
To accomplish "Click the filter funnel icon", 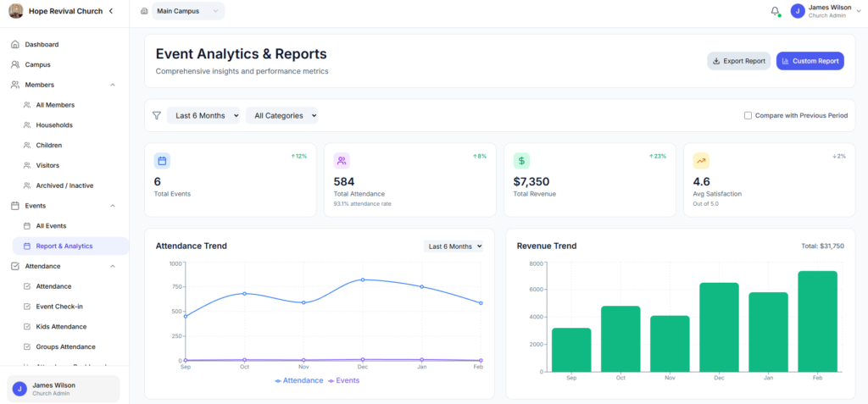I will pos(157,116).
